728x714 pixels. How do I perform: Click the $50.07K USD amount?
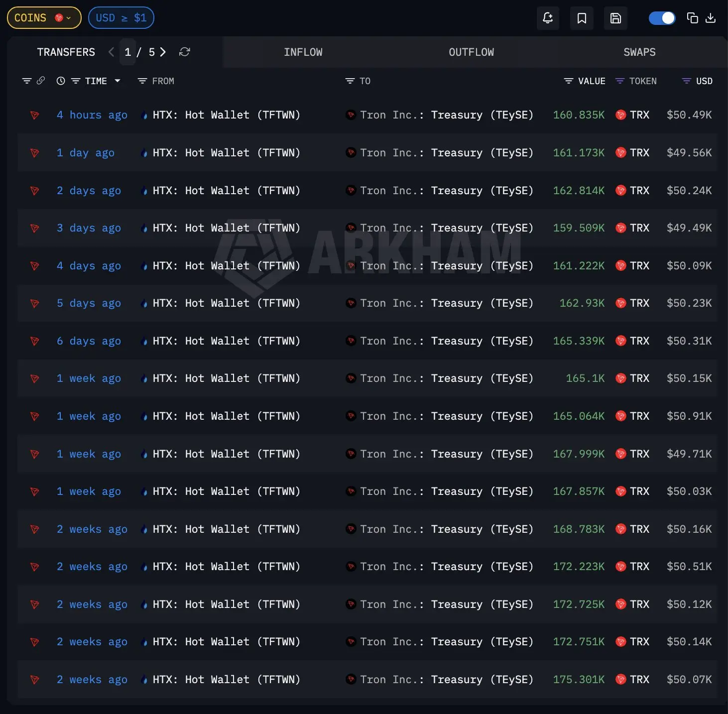(689, 680)
